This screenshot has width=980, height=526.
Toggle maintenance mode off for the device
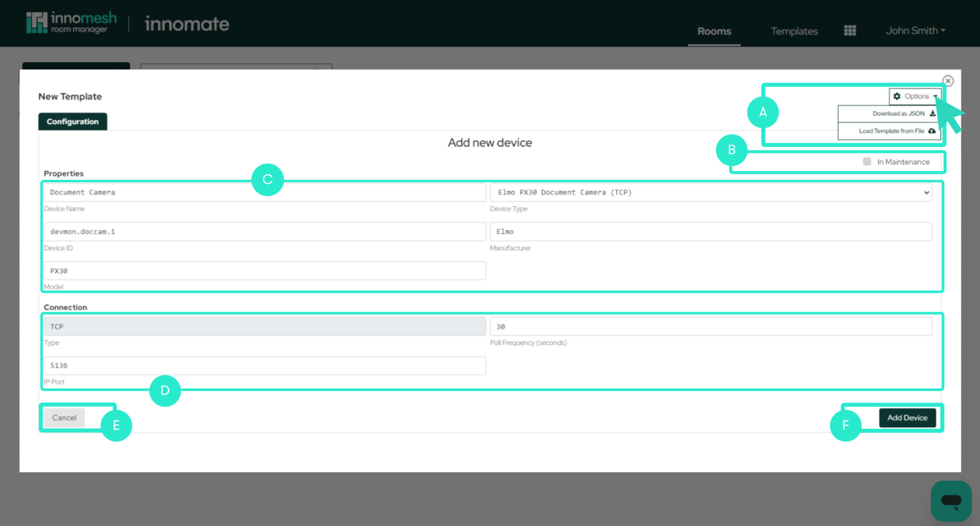click(866, 161)
